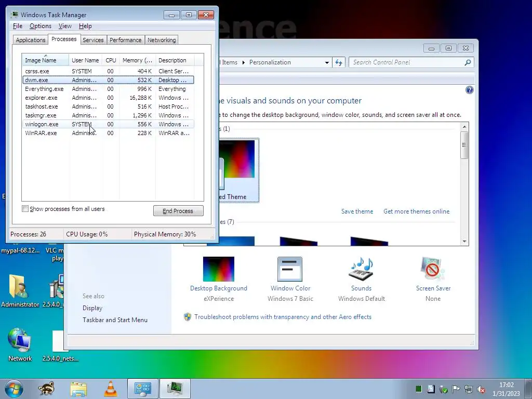Open the network tray icon
Screen dimensions: 532x399
pyautogui.click(x=469, y=389)
